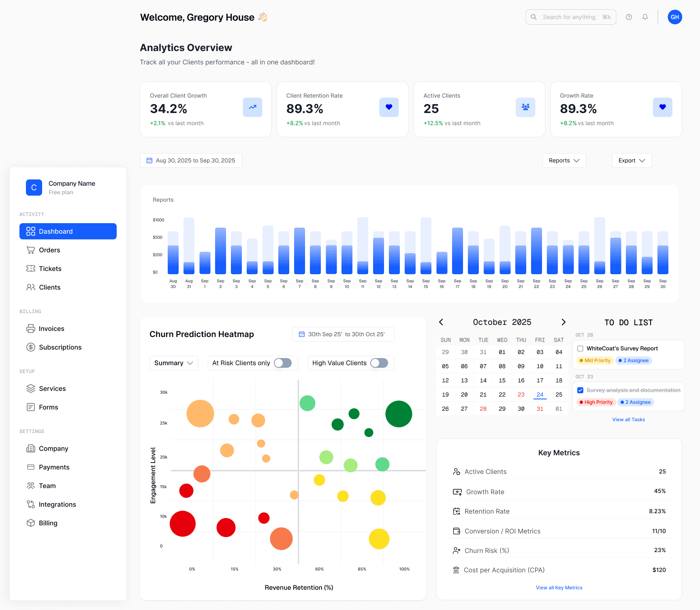Go to next month in calendar
The image size is (700, 610).
coord(563,322)
